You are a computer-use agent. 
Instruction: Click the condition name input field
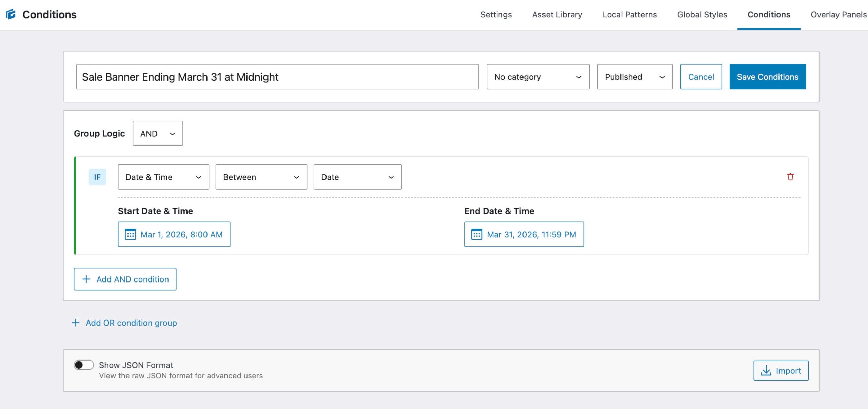[x=277, y=77]
